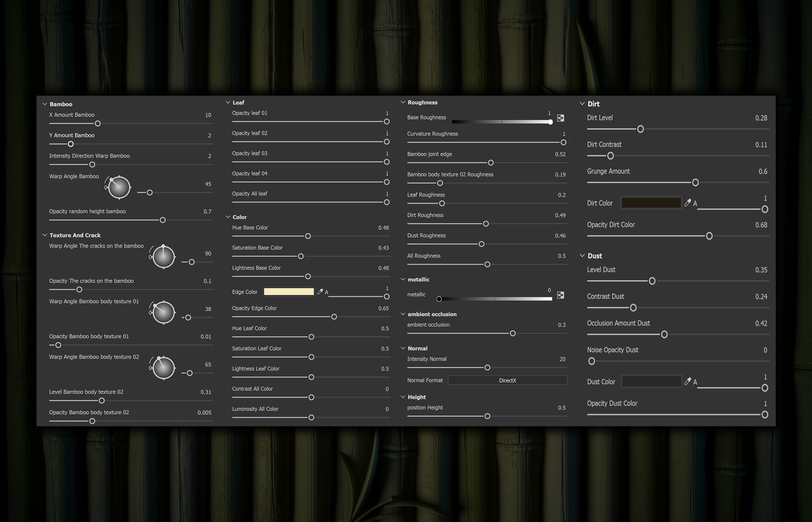This screenshot has height=522, width=812.
Task: Collapse the Roughness section
Action: (x=403, y=102)
